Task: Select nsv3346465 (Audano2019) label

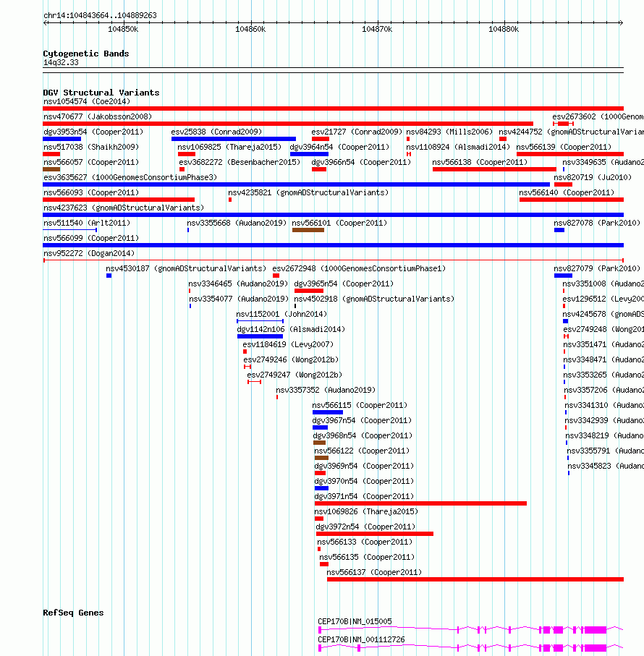Action: tap(239, 284)
